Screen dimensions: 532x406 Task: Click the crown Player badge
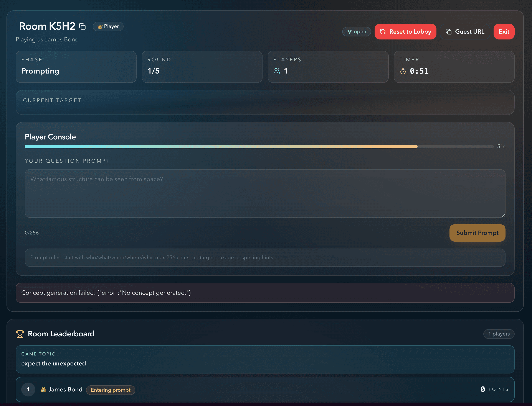click(x=108, y=26)
